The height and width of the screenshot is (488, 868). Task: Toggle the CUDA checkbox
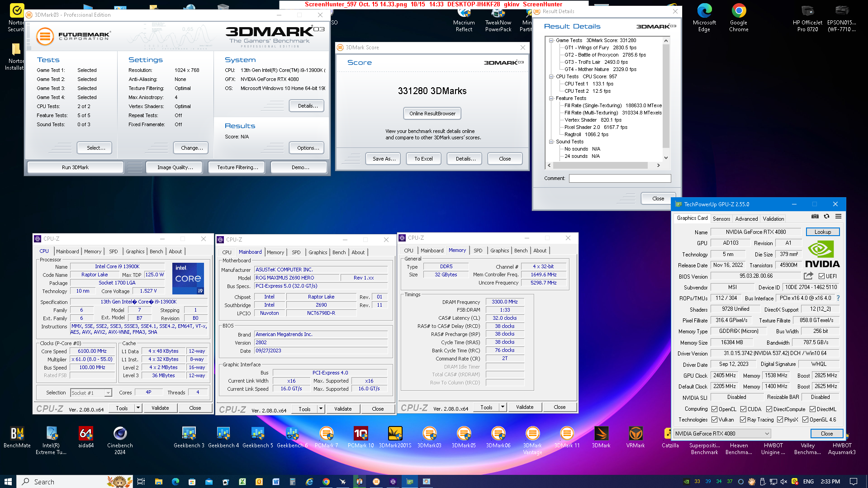[743, 409]
